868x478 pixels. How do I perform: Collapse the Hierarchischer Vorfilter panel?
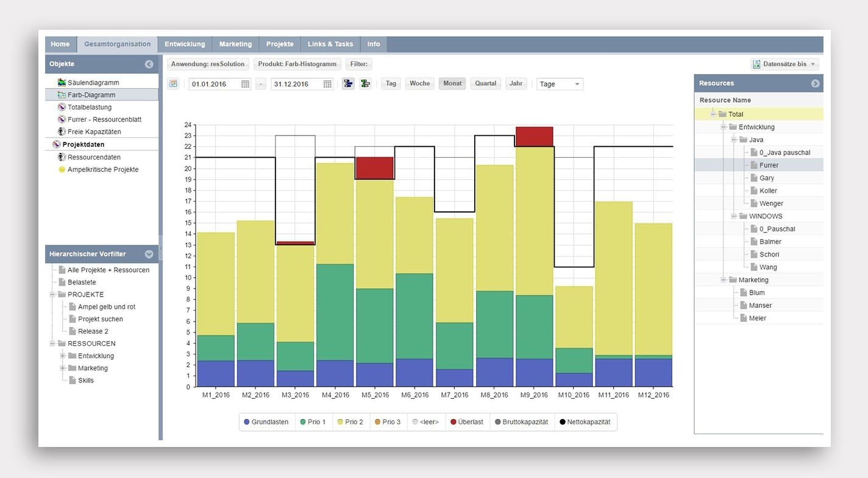coord(149,255)
